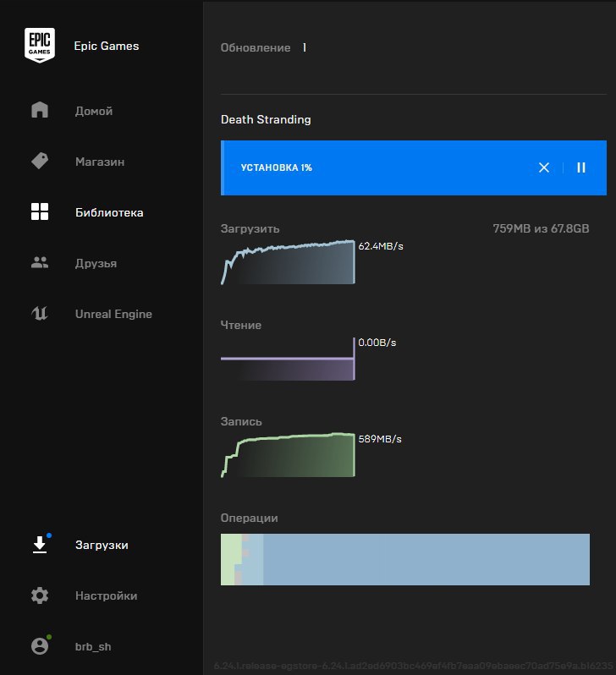The width and height of the screenshot is (616, 675).
Task: Open Настройки settings
Action: pos(107,595)
